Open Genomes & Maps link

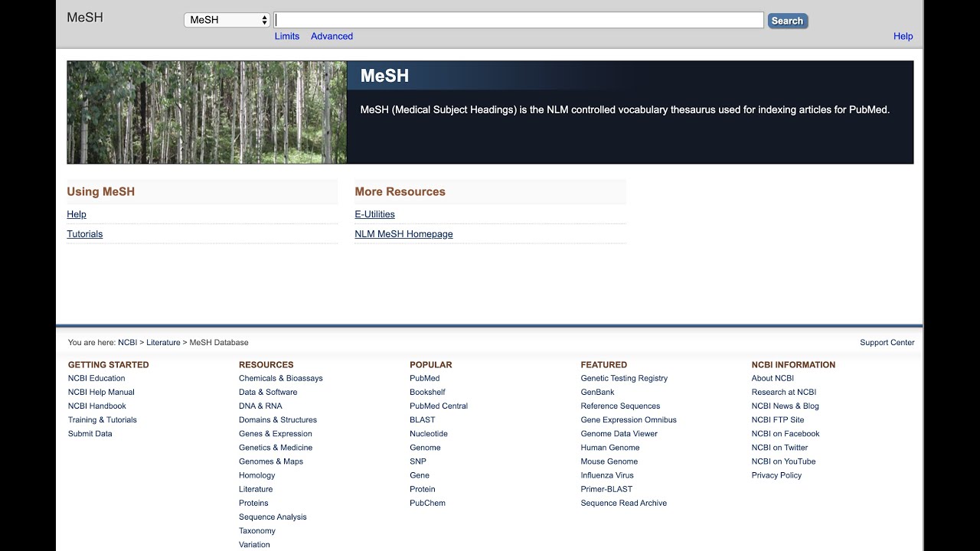pyautogui.click(x=271, y=461)
